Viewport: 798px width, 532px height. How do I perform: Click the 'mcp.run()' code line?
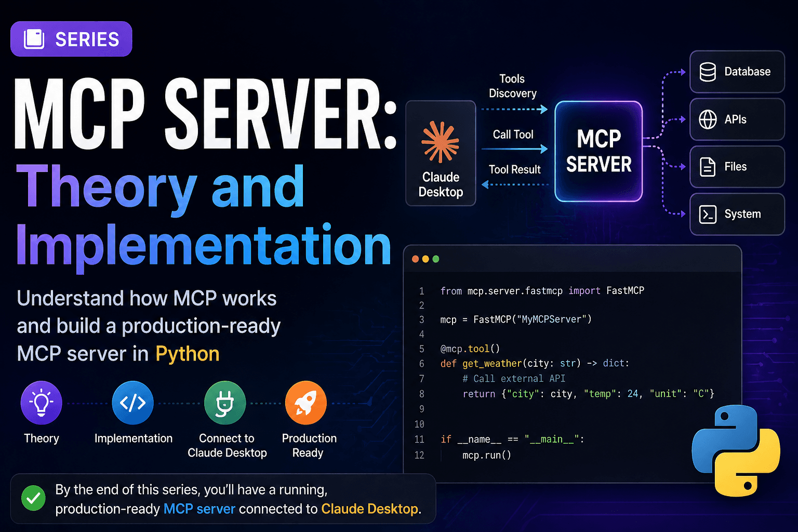pos(487,455)
